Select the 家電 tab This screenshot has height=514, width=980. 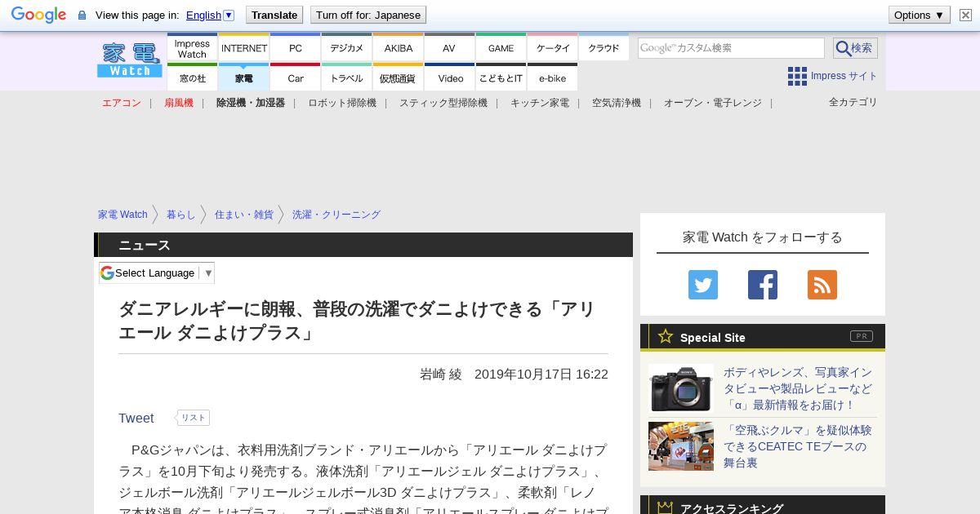coord(243,78)
